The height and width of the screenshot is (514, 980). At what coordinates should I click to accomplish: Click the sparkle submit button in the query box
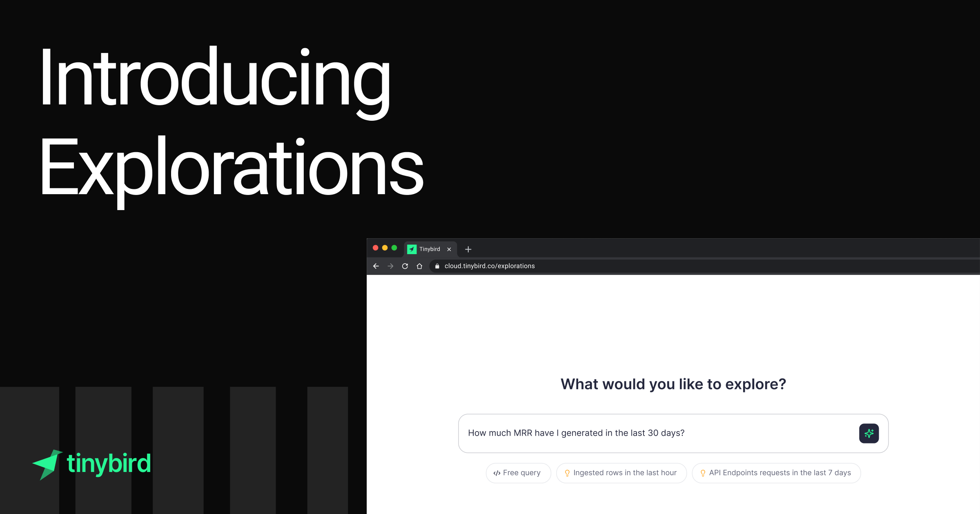click(869, 433)
